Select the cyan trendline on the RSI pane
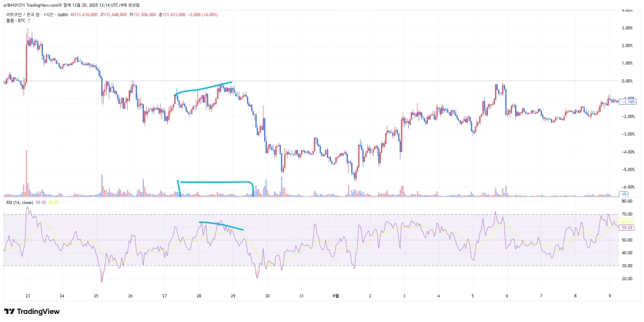 (x=221, y=225)
